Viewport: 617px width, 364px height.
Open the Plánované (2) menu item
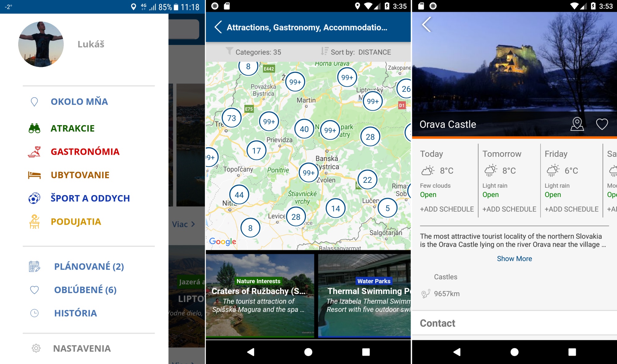(89, 267)
